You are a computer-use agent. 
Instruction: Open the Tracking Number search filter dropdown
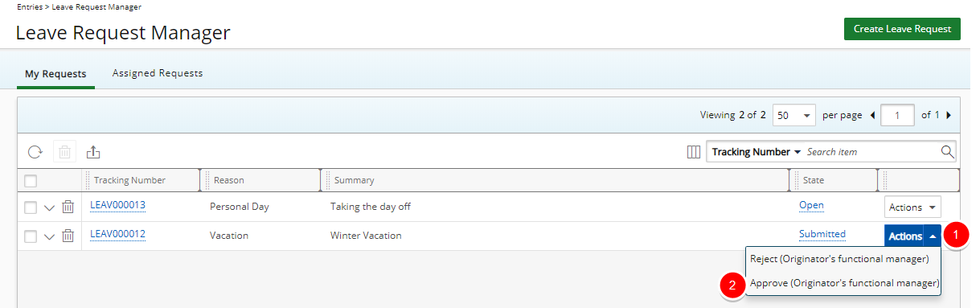click(x=757, y=151)
